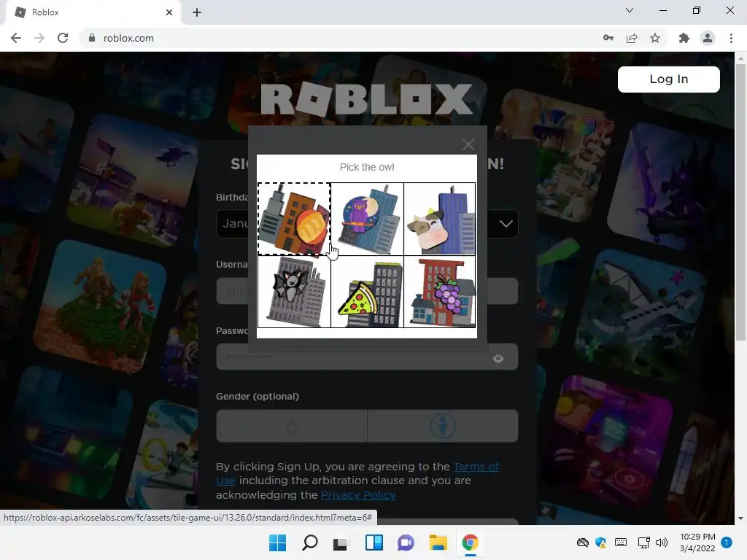This screenshot has height=560, width=747.
Task: Open Chrome three-dot menu
Action: (x=731, y=38)
